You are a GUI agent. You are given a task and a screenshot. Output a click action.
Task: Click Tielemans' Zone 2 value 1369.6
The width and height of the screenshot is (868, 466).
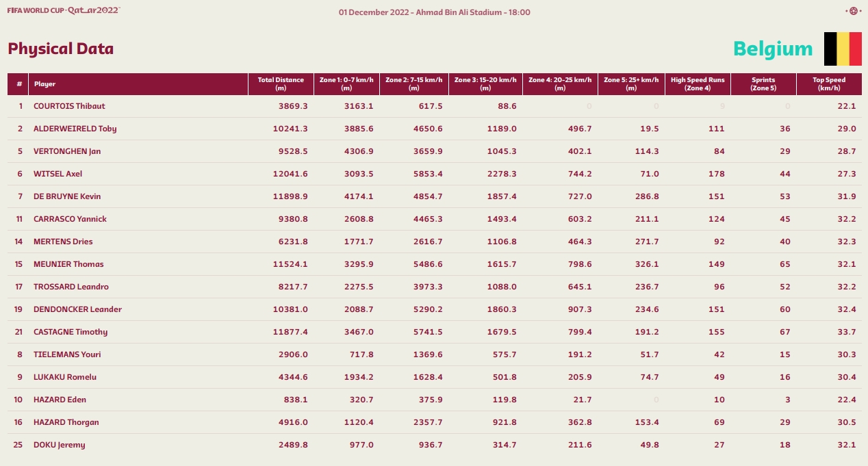tap(429, 354)
